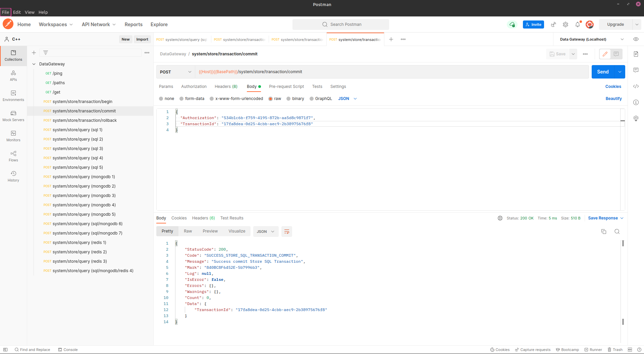The width and height of the screenshot is (644, 354).
Task: Open the request info icon
Action: click(636, 102)
